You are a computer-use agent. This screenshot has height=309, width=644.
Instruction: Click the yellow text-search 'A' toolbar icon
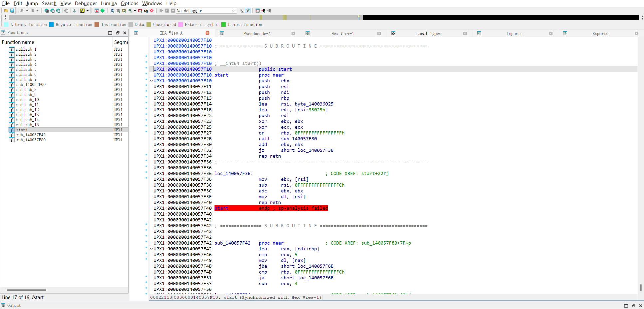(82, 11)
